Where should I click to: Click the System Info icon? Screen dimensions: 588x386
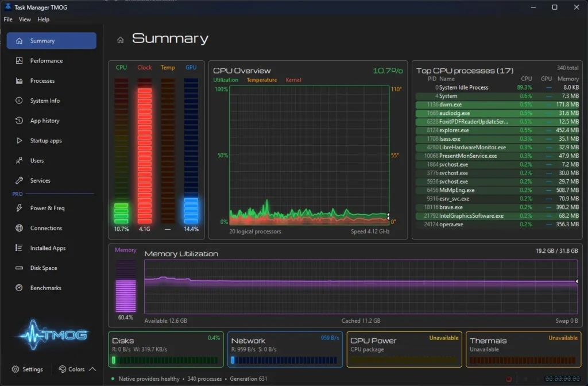(x=19, y=101)
